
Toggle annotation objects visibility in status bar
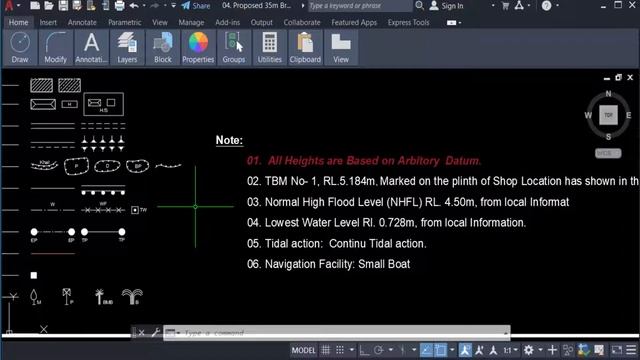click(465, 350)
